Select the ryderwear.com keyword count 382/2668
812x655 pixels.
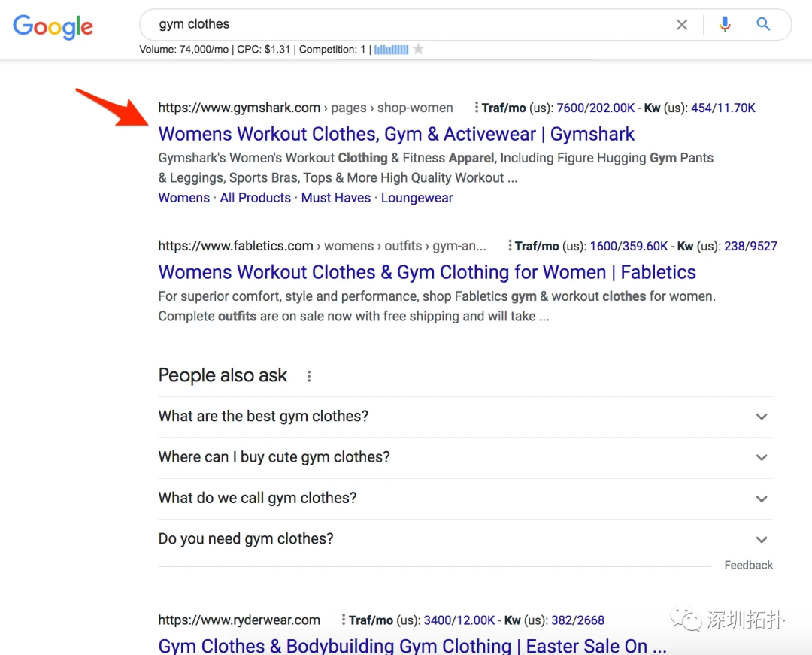pos(577,620)
